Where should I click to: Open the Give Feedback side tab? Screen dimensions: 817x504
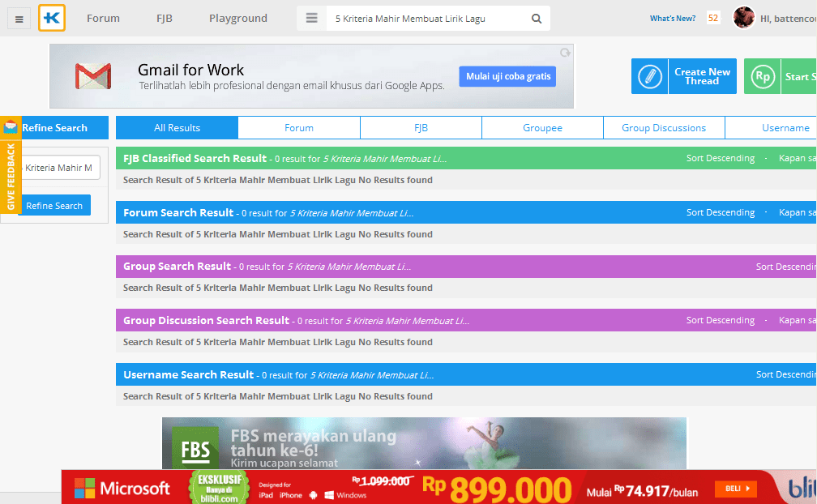pos(11,177)
